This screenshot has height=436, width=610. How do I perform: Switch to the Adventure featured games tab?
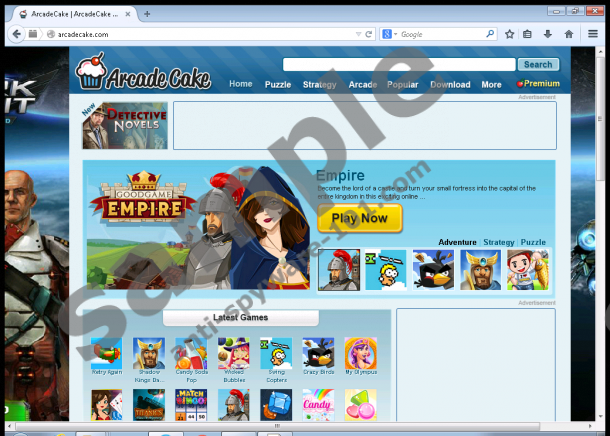[x=457, y=242]
